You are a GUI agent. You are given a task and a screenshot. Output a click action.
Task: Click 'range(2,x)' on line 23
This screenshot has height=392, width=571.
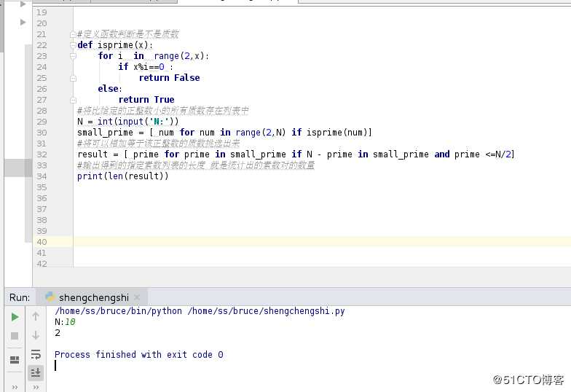click(x=181, y=56)
